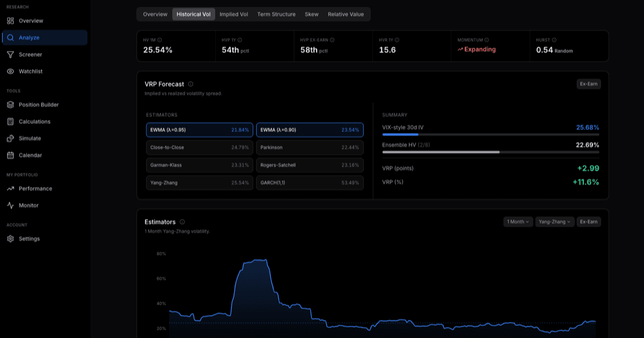Open Settings from the sidebar
Screen dimensions: 644x338
coord(11,238)
